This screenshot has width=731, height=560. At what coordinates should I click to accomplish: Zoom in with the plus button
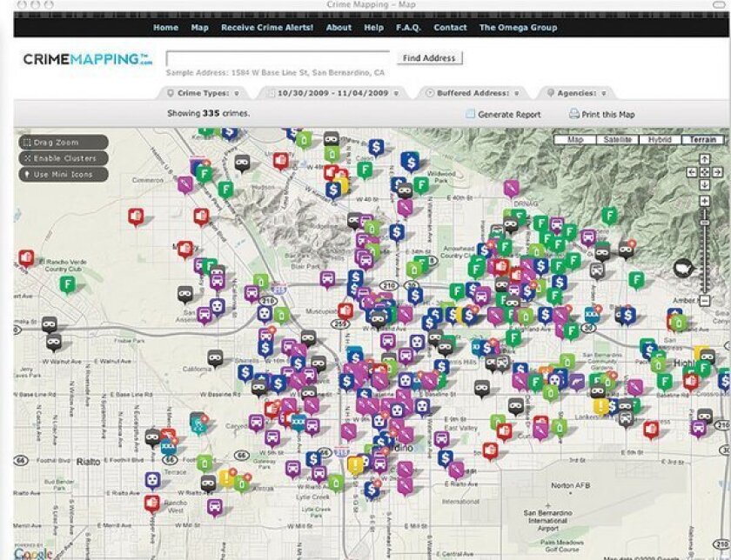point(704,201)
